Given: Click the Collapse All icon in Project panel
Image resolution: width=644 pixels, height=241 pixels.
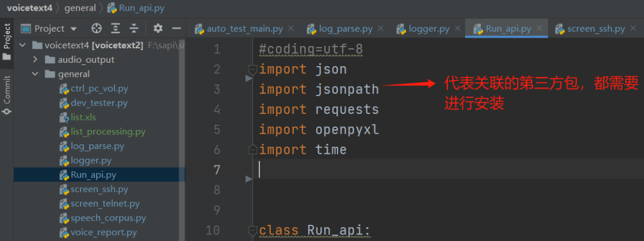Looking at the screenshot, I should click(x=134, y=28).
